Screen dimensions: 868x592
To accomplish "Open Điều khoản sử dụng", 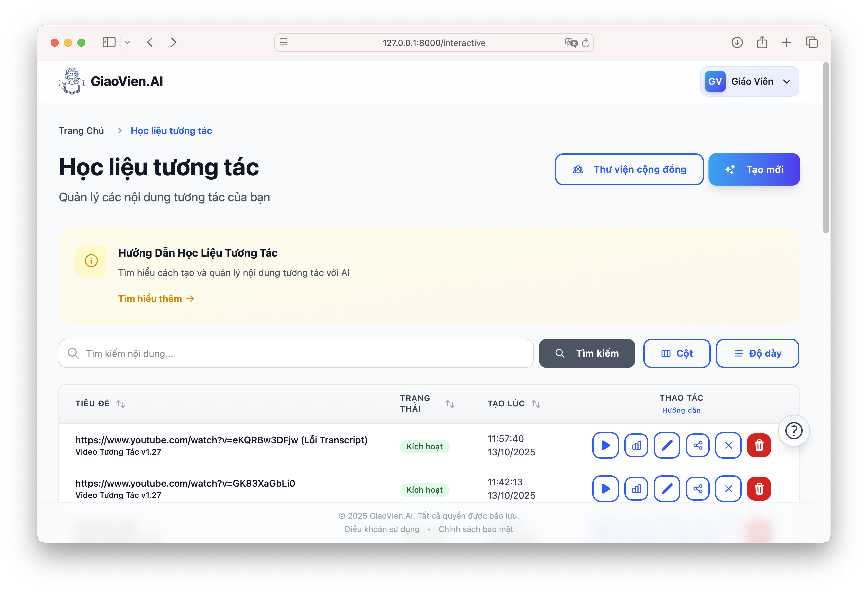I will point(382,529).
